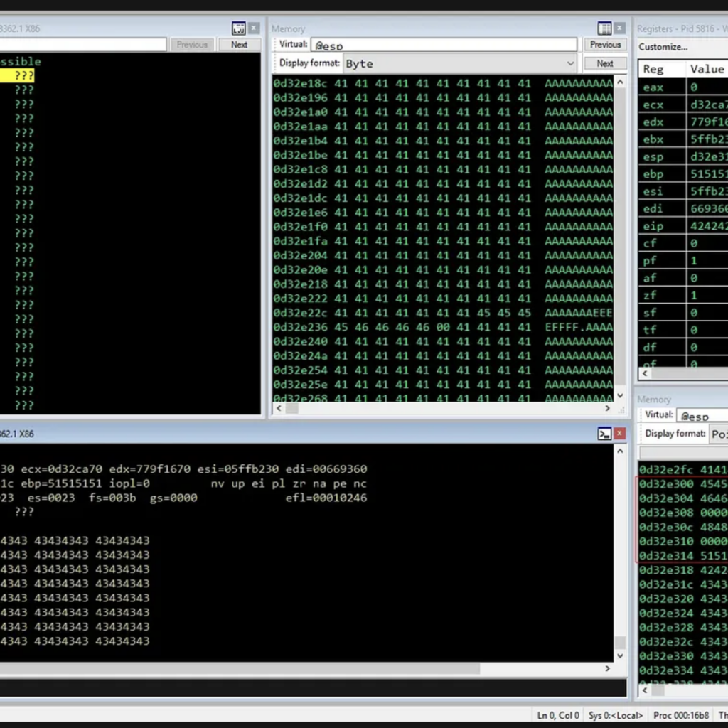This screenshot has height=728, width=728.
Task: Sort by Reg column header
Action: click(x=662, y=69)
